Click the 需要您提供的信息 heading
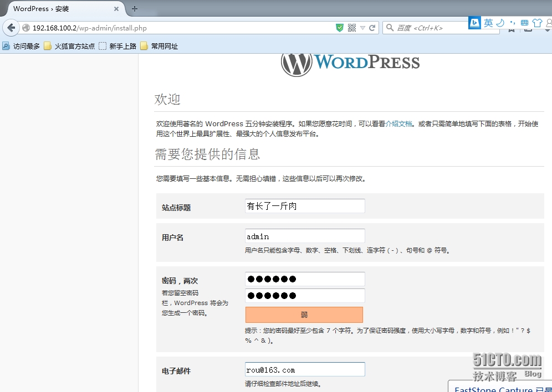 click(x=207, y=154)
